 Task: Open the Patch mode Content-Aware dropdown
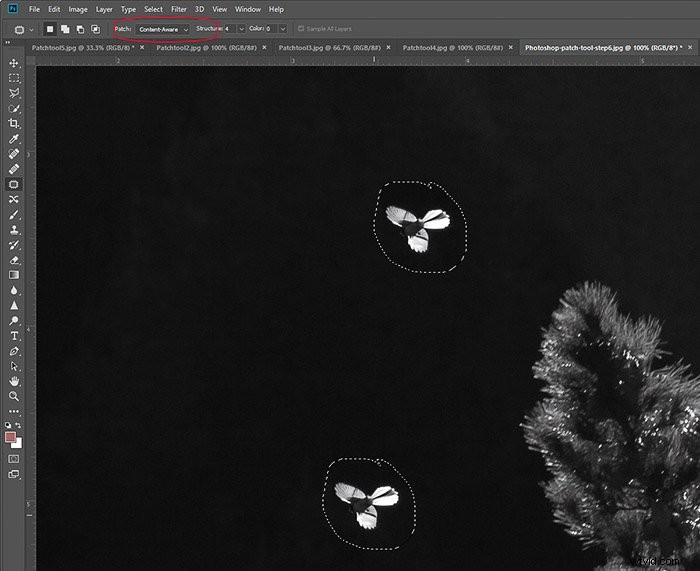(162, 29)
